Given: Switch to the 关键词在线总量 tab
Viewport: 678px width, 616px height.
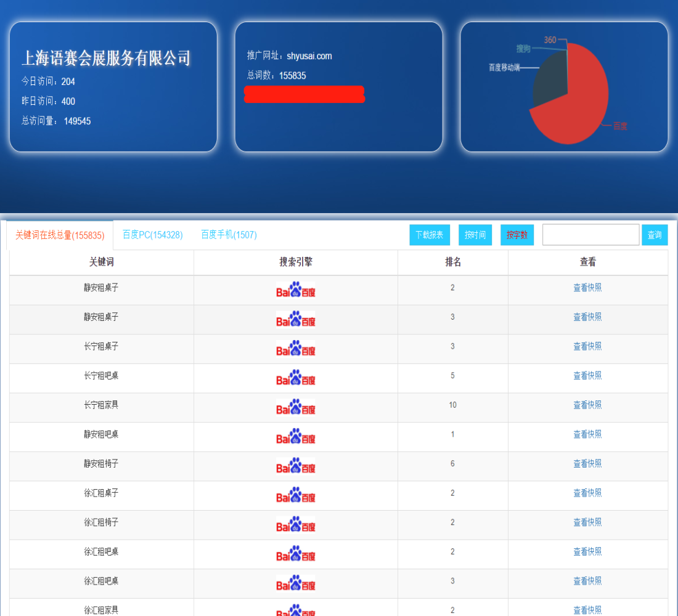Looking at the screenshot, I should click(60, 235).
